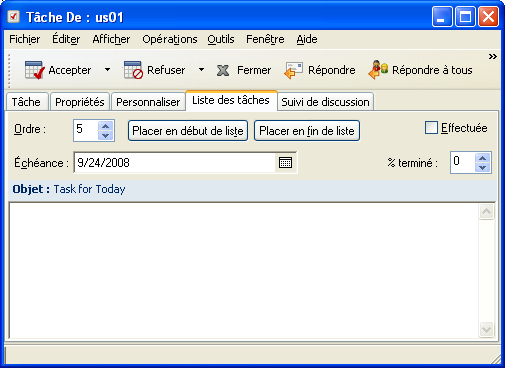Expand the Accepter dropdown arrow
Viewport: 505px width, 368px height.
pos(107,70)
